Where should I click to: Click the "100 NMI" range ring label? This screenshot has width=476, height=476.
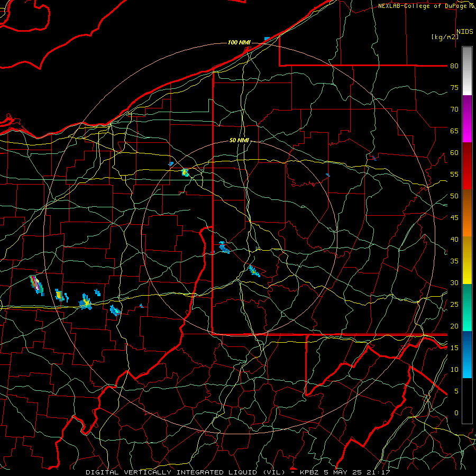point(239,42)
